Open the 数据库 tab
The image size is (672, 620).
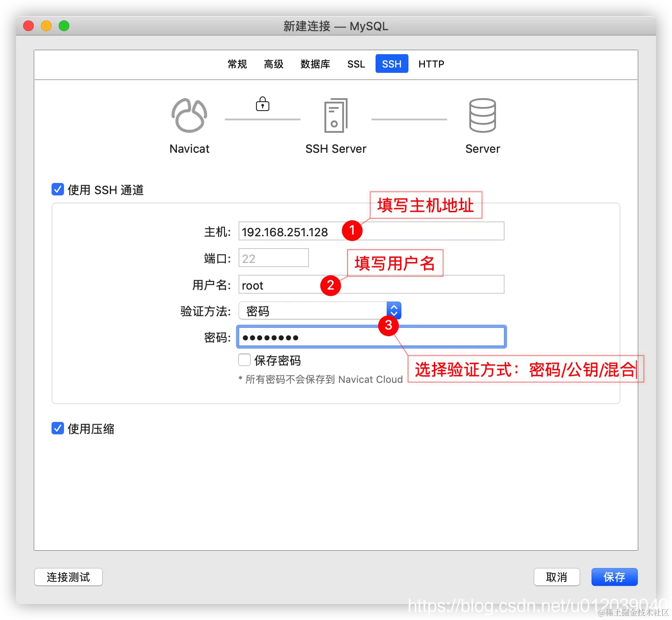[x=315, y=64]
